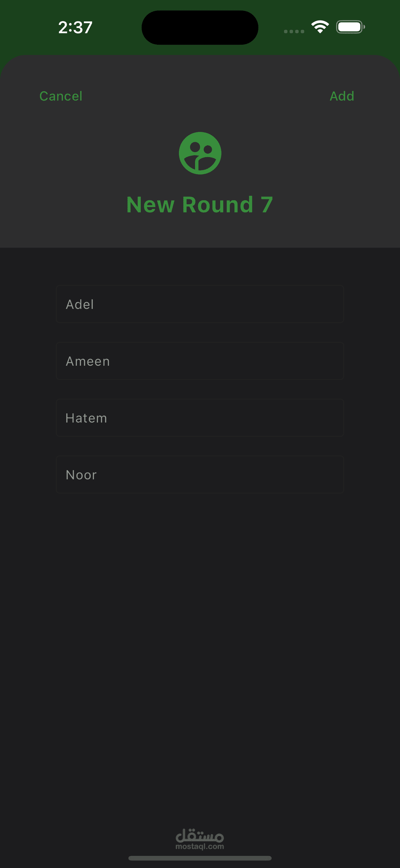Select the Ameen input field
Image resolution: width=400 pixels, height=868 pixels.
[x=200, y=361]
